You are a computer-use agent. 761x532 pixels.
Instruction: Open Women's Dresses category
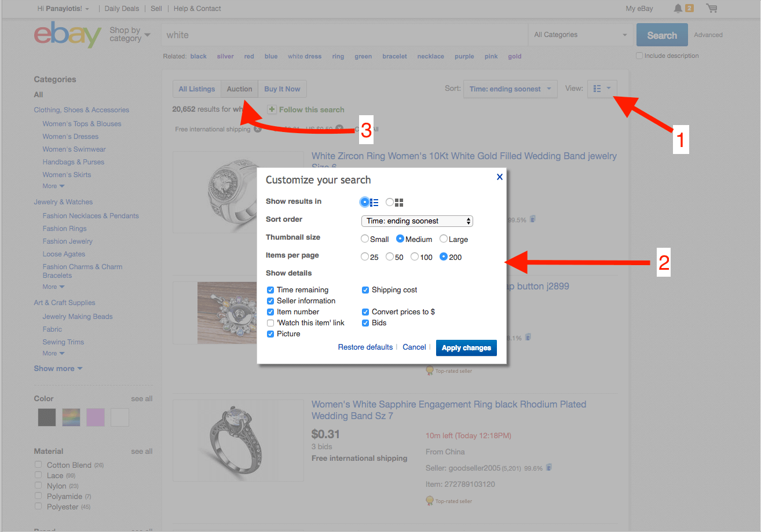pos(70,137)
